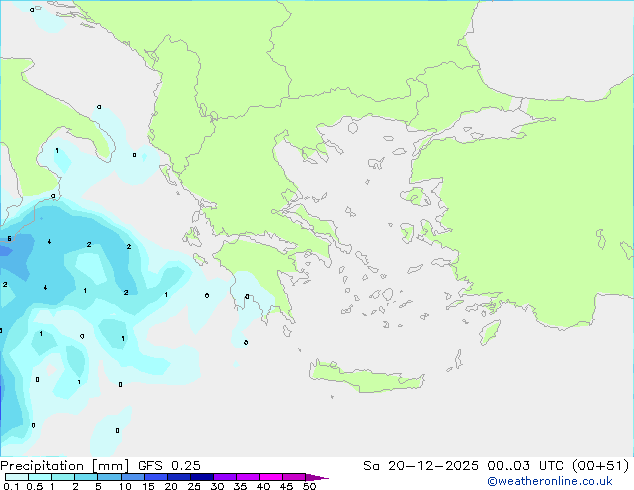Select the 35–40 mm legend color box

click(x=248, y=477)
